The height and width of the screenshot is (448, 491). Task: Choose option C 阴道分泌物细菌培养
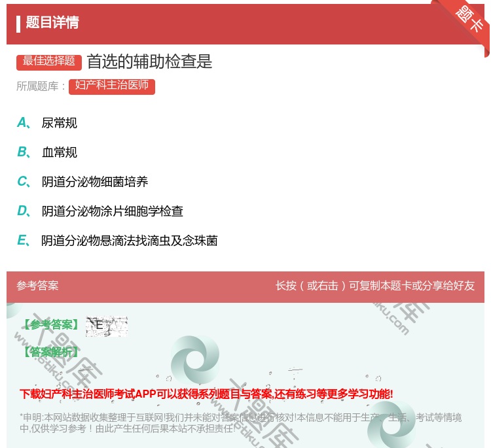pyautogui.click(x=82, y=181)
